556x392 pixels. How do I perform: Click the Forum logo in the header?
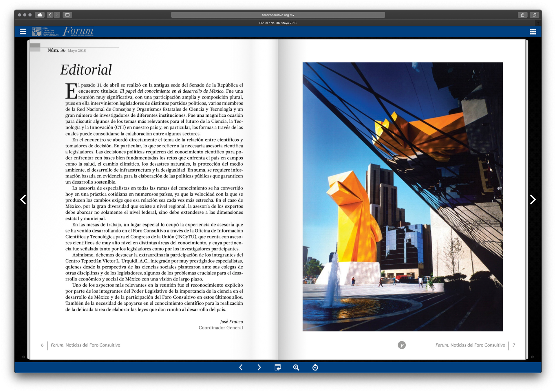pyautogui.click(x=78, y=31)
